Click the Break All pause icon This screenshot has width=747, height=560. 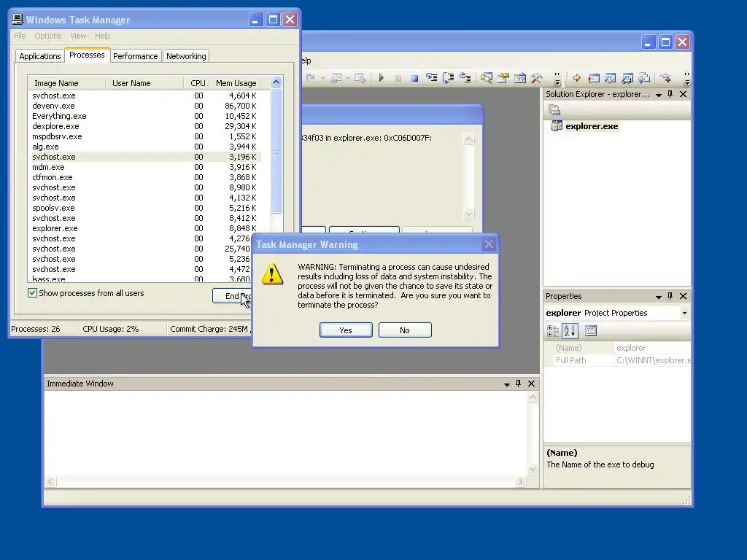pyautogui.click(x=398, y=78)
